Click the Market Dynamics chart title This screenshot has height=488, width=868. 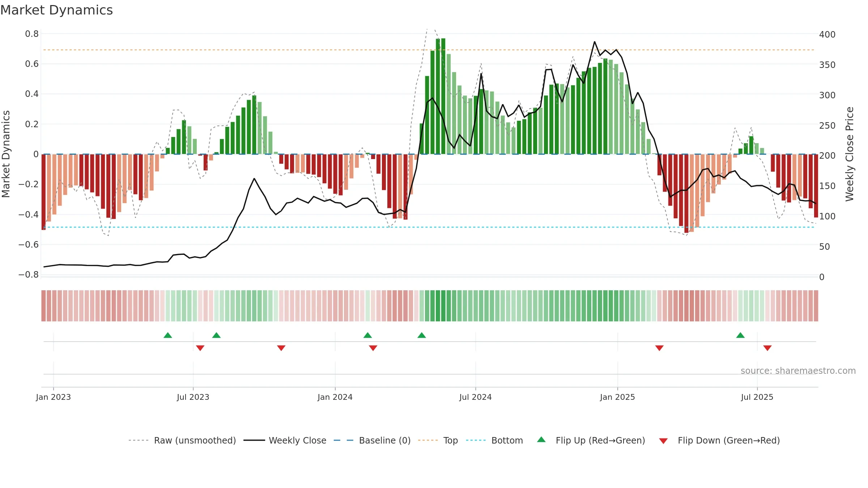56,10
